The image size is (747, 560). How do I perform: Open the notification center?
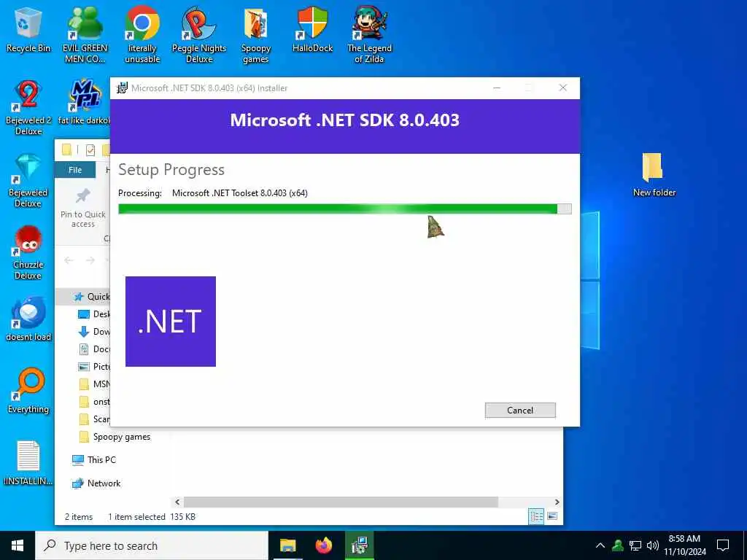723,545
